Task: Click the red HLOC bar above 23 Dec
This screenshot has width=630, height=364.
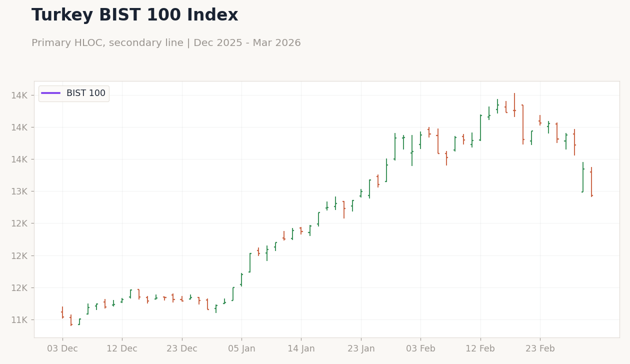Action: pos(182,298)
